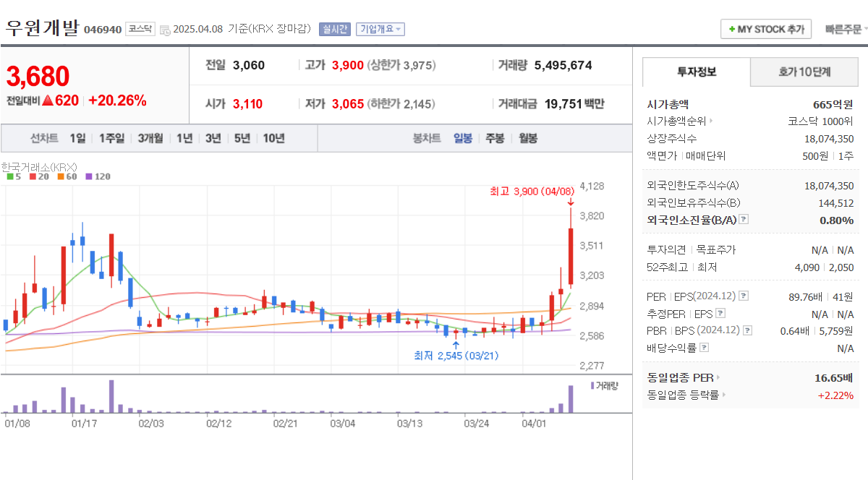Switch to the 호가 10단계 tab
Screen dimensions: 868x480
(804, 72)
